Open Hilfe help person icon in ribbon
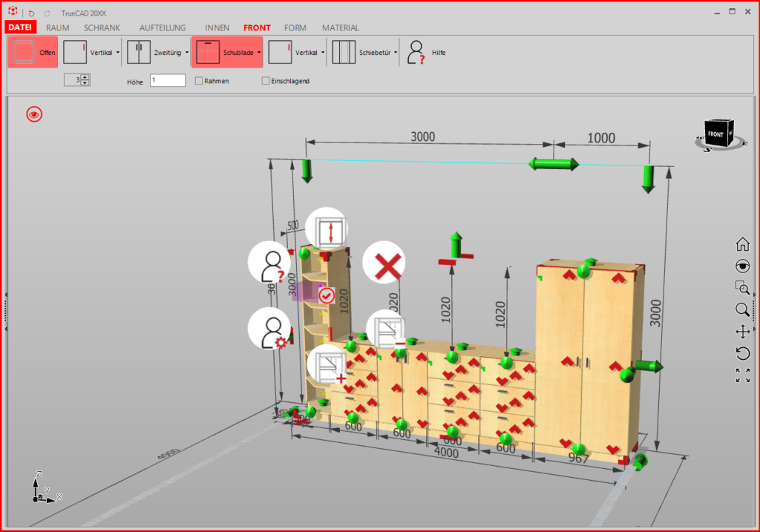The height and width of the screenshot is (532, 760). coord(416,53)
